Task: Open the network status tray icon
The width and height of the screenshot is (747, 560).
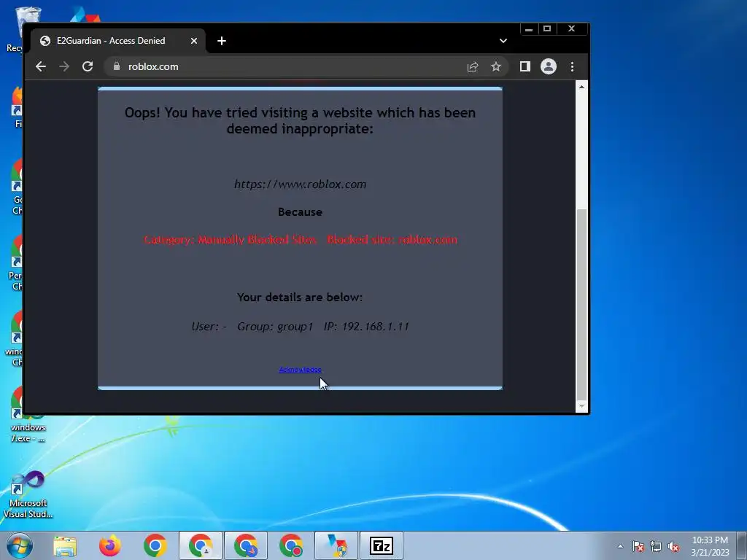Action: point(656,546)
